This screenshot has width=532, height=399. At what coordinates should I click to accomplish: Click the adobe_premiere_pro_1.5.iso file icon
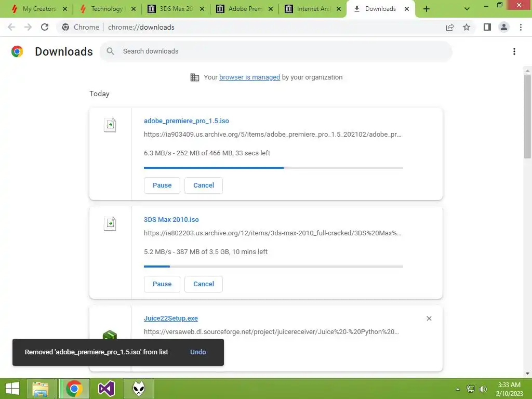pos(110,125)
